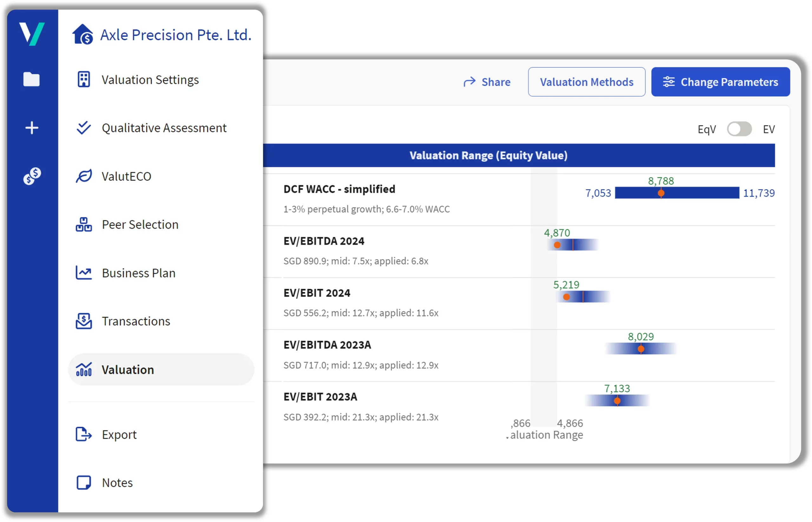
Task: Open Change Parameters panel
Action: pos(720,82)
